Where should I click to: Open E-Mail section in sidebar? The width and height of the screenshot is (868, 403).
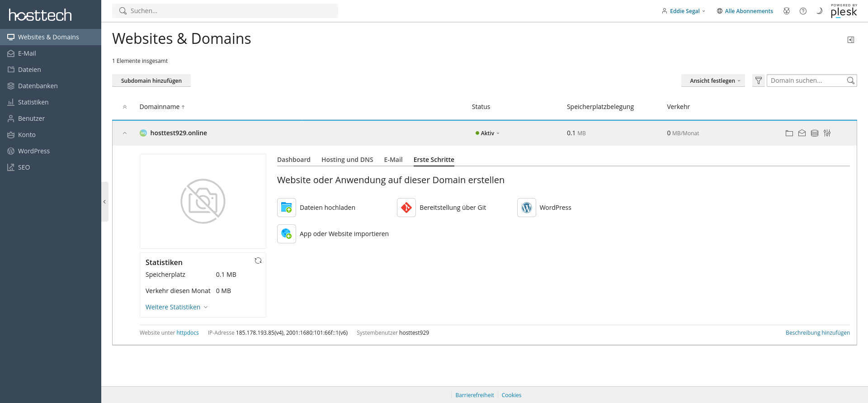coord(51,53)
